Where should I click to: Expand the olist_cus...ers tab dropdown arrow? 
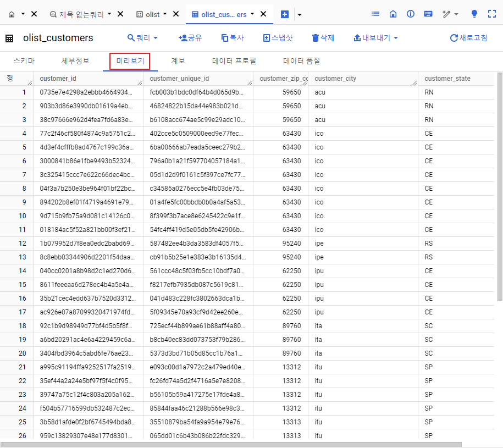pos(252,14)
